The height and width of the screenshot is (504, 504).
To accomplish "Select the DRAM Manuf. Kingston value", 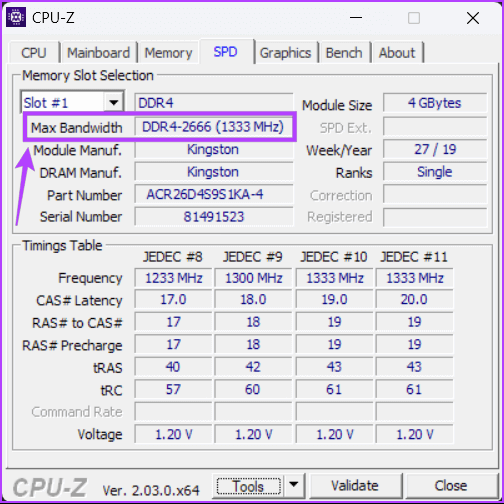I will [x=214, y=172].
